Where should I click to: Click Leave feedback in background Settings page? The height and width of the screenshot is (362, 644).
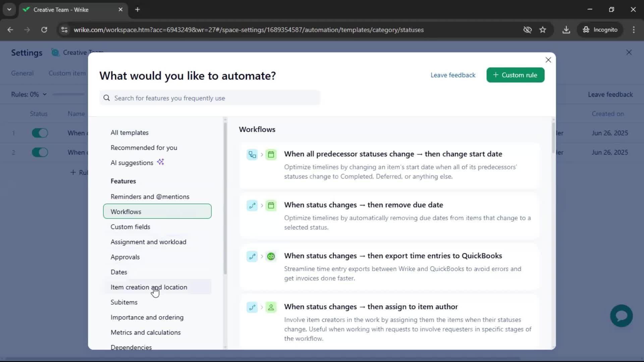click(610, 95)
